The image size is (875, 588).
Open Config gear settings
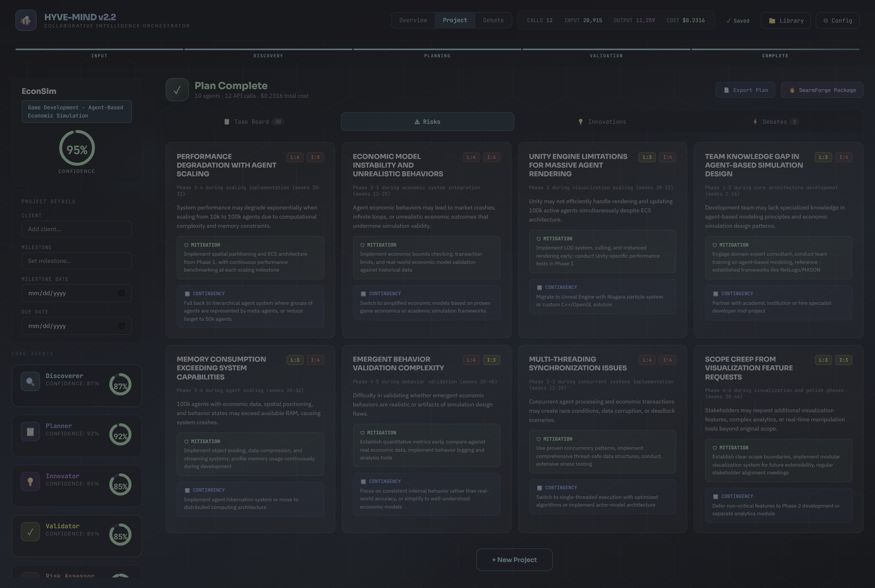point(837,21)
